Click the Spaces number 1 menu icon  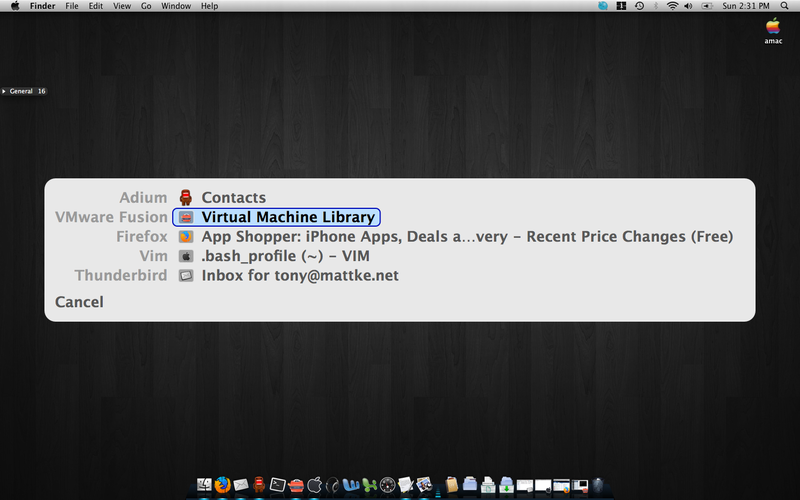coord(621,6)
